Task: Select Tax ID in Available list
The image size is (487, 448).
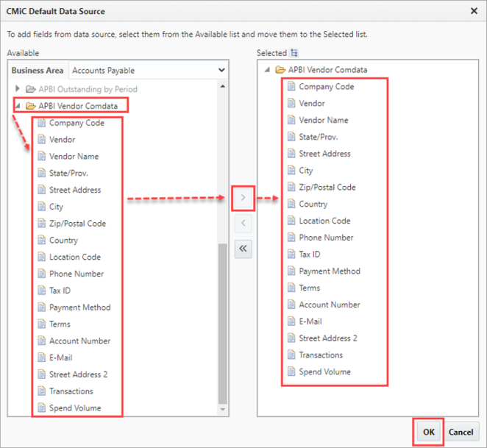Action: pyautogui.click(x=54, y=291)
